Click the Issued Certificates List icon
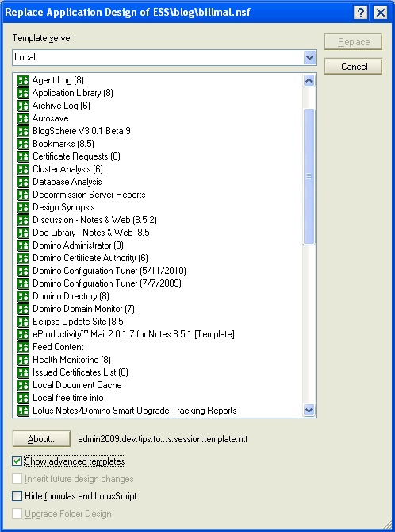This screenshot has width=395, height=532. pyautogui.click(x=23, y=372)
